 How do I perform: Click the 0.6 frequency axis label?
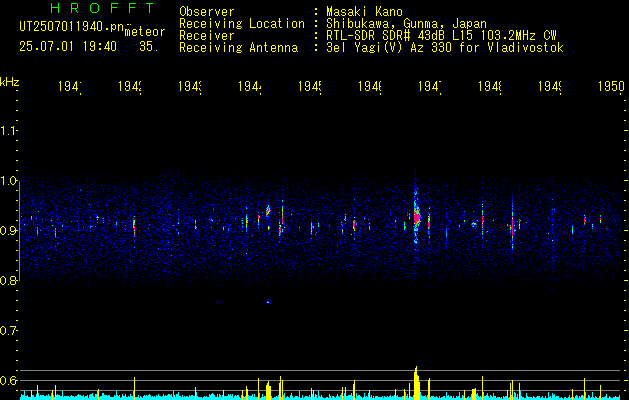coord(8,380)
